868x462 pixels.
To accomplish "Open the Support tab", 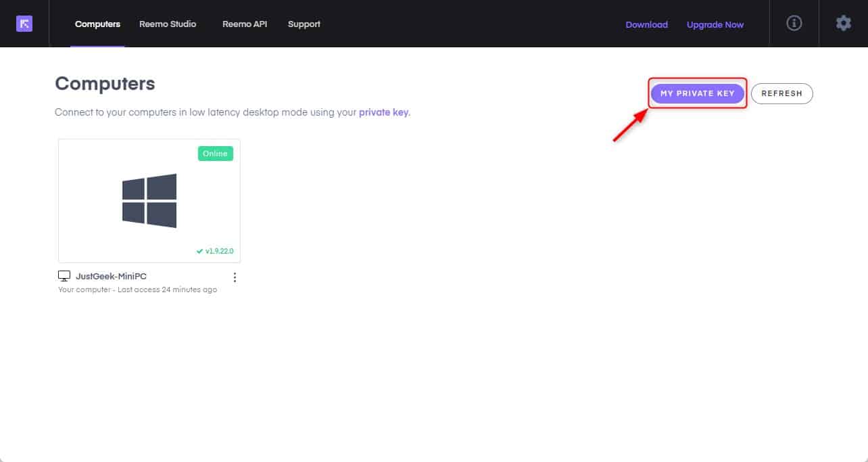I will 304,24.
